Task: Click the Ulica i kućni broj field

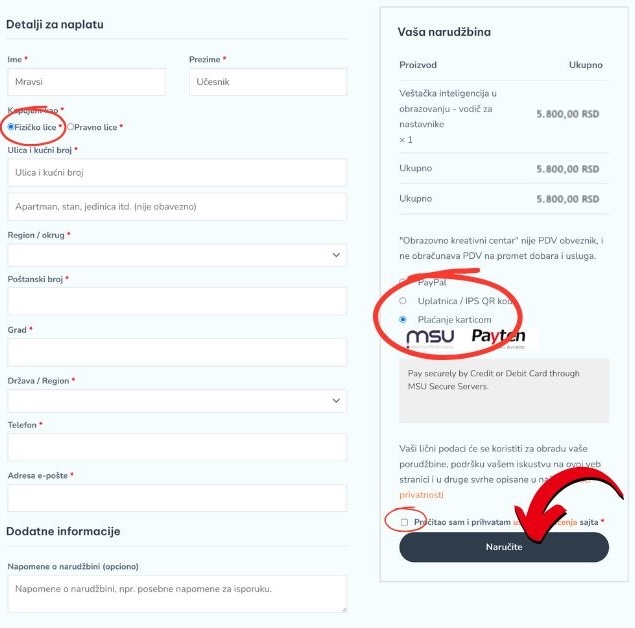Action: [x=176, y=172]
